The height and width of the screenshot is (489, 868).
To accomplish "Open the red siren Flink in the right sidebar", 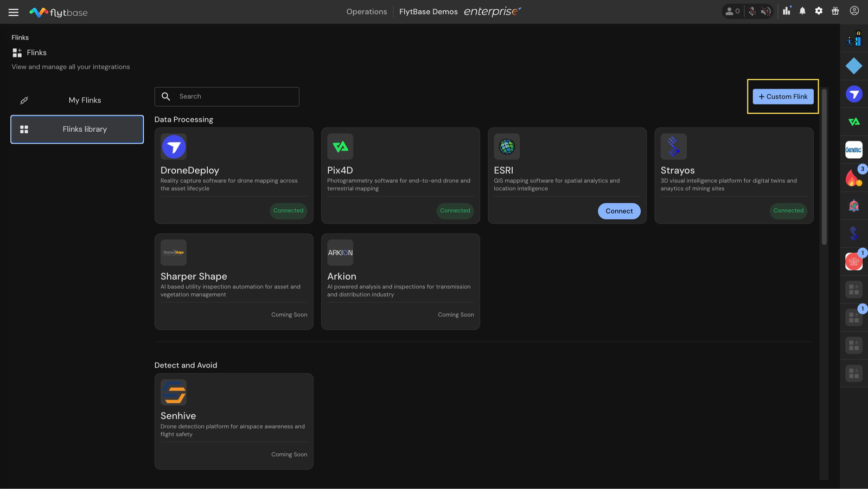I will (854, 261).
